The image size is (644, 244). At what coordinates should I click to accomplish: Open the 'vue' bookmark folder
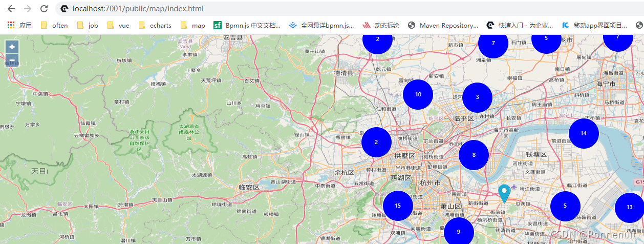[118, 25]
